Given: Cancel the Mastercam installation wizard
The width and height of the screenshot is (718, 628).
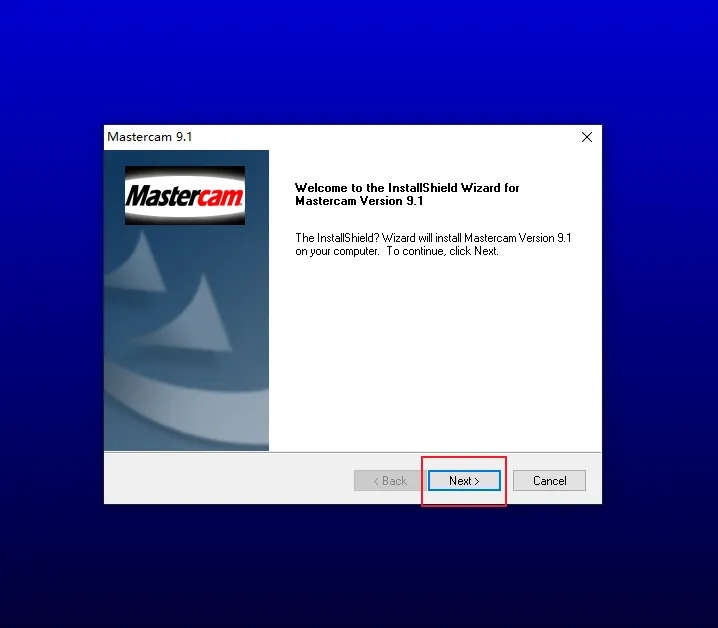Looking at the screenshot, I should 549,481.
